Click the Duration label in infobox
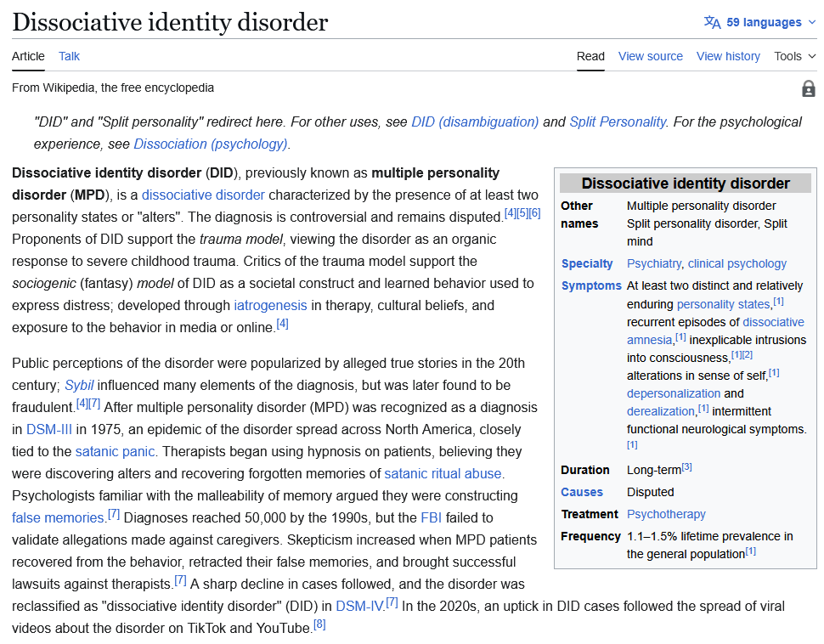Viewport: 824px width, 644px height. point(585,471)
